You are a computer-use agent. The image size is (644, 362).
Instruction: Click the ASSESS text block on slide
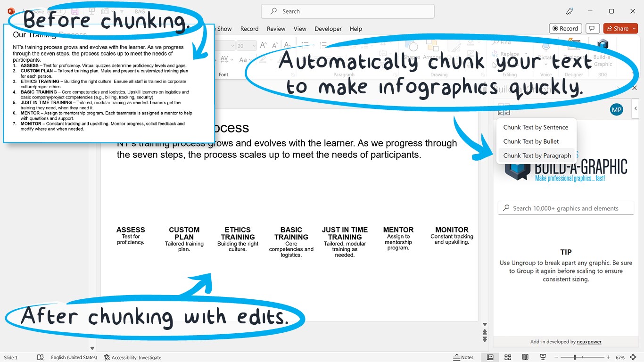(131, 236)
